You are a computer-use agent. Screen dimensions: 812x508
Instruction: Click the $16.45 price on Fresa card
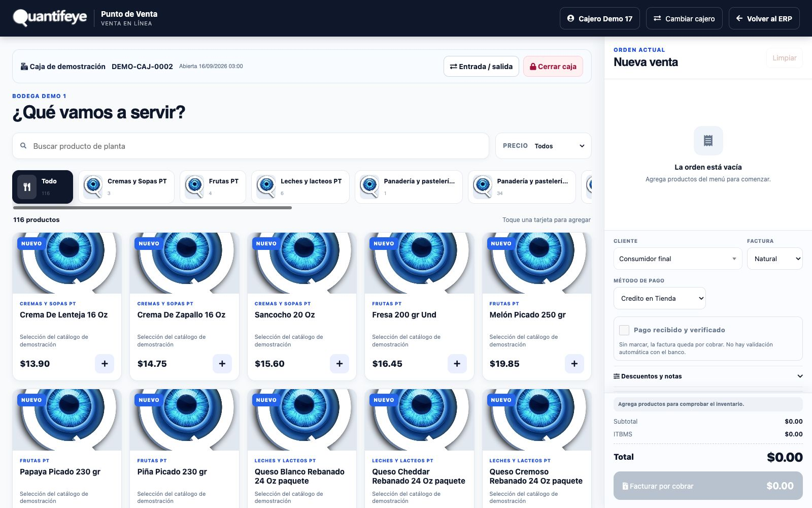[x=387, y=364]
